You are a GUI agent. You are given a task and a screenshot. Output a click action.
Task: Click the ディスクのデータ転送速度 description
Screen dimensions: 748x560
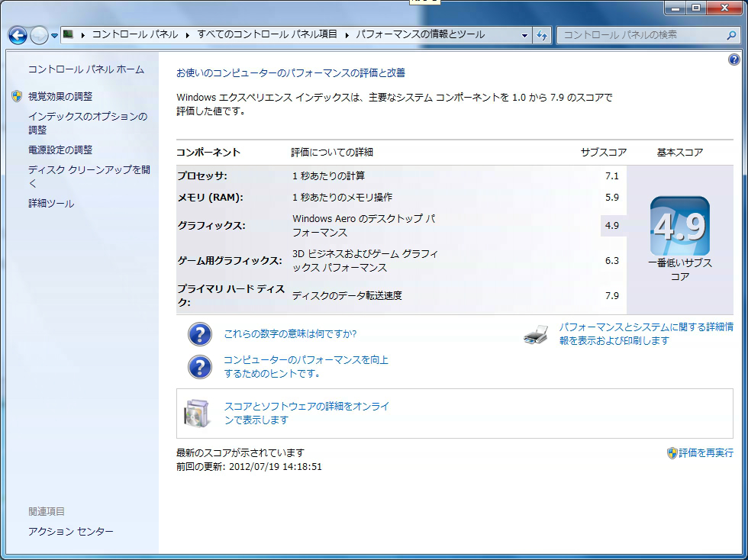click(347, 296)
